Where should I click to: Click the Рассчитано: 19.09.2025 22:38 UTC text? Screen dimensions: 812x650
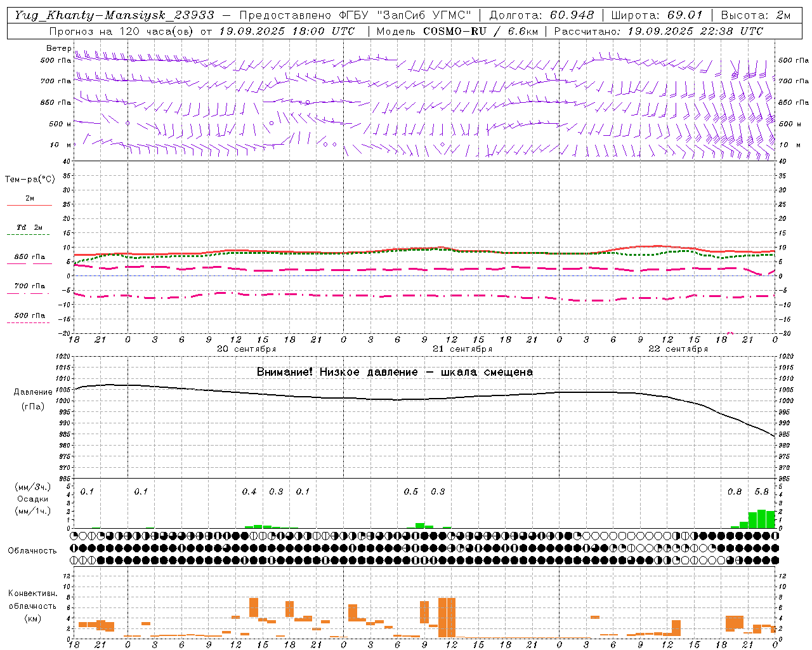click(x=658, y=31)
